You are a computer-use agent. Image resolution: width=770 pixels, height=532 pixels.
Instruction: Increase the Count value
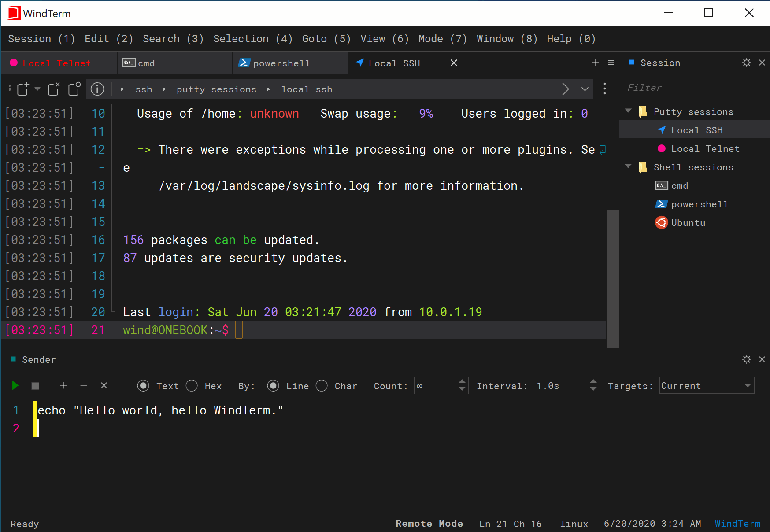(462, 381)
